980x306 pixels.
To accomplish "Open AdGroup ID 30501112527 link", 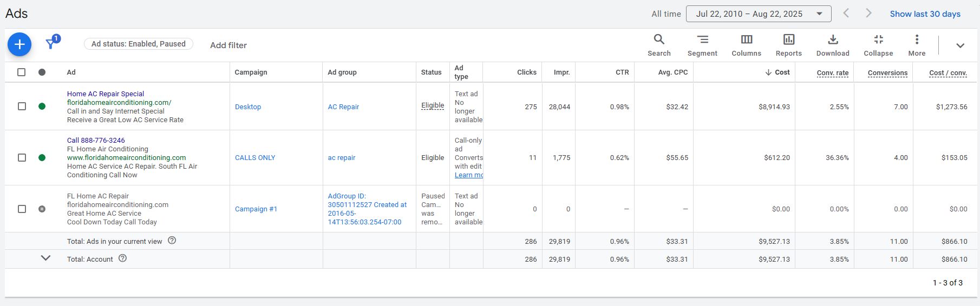I will pos(367,209).
